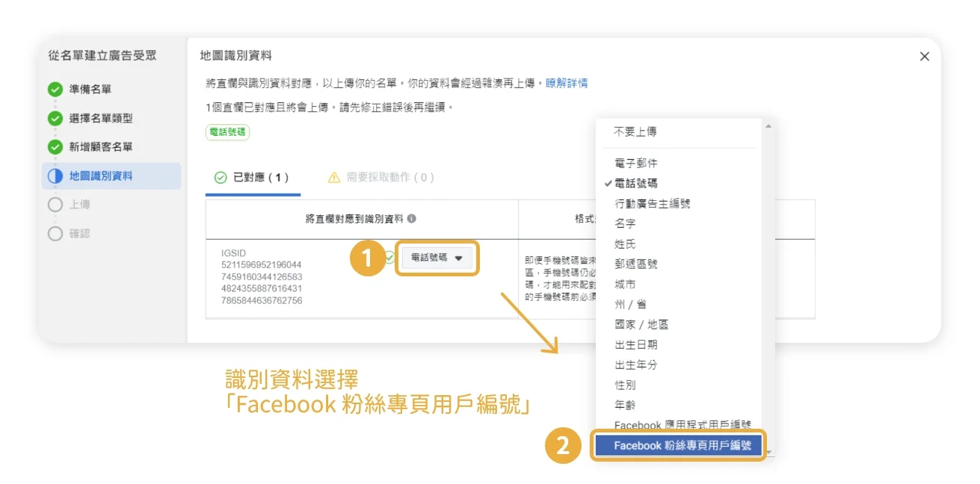Image resolution: width=980 pixels, height=484 pixels.
Task: Select the 地圖識別資料 sidebar step
Action: pyautogui.click(x=111, y=176)
